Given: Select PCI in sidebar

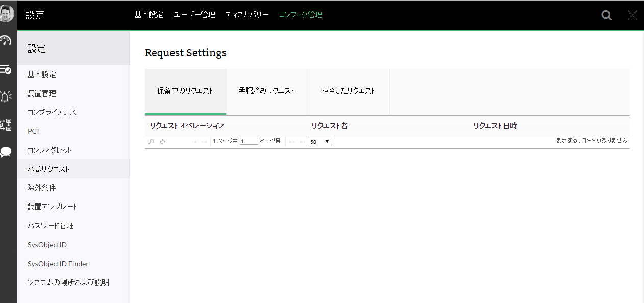Looking at the screenshot, I should tap(73, 131).
